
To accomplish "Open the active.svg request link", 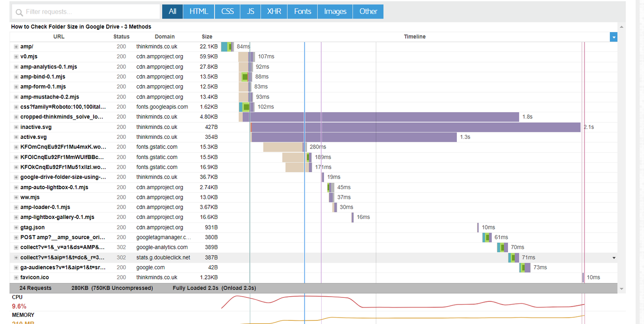I will 33,137.
